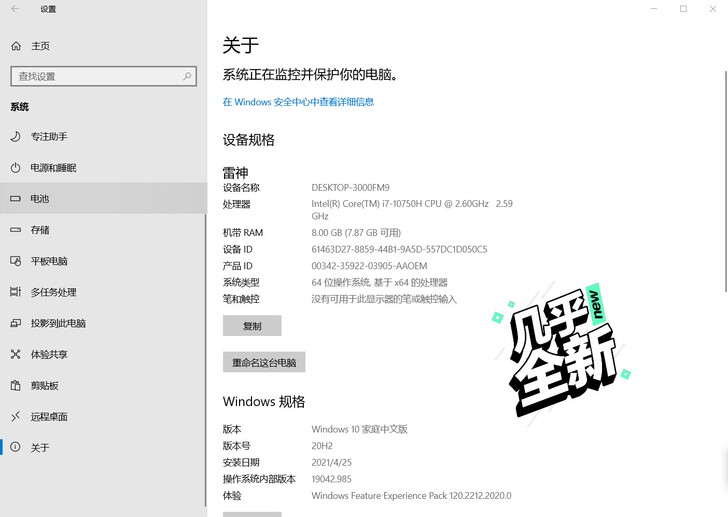
Task: Click the 关于 info icon
Action: click(x=15, y=447)
